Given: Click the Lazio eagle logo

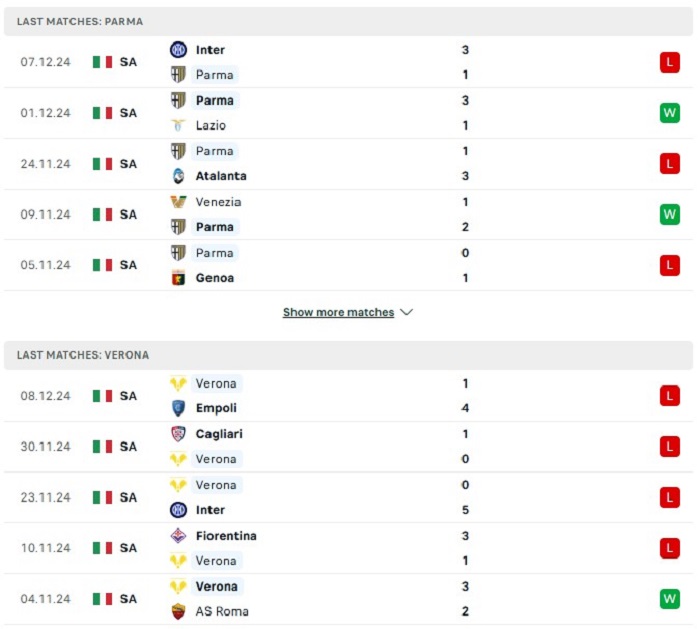Looking at the screenshot, I should [179, 125].
